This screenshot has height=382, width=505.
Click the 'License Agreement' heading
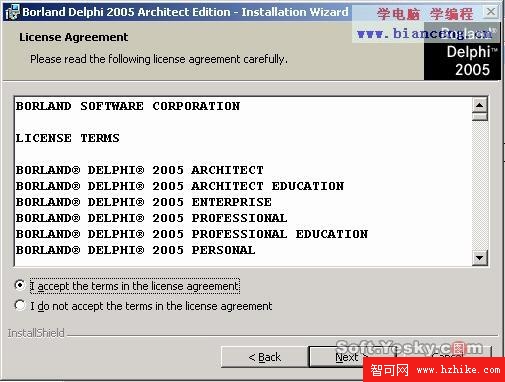coord(73,37)
